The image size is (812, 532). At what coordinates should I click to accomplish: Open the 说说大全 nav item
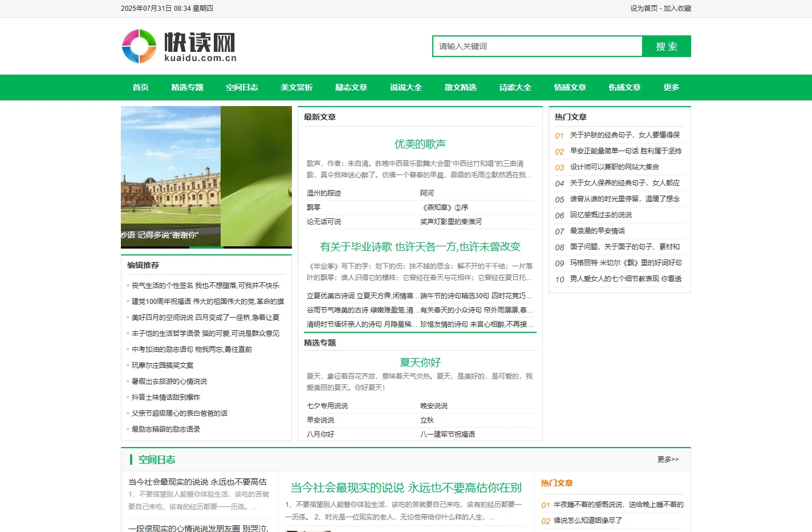[406, 87]
